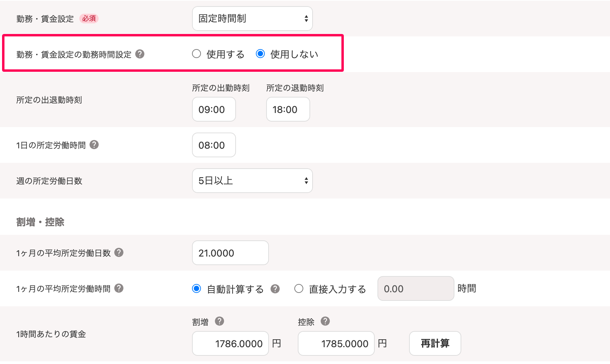The image size is (610, 364).
Task: Click the 必須 badge
Action: click(89, 19)
